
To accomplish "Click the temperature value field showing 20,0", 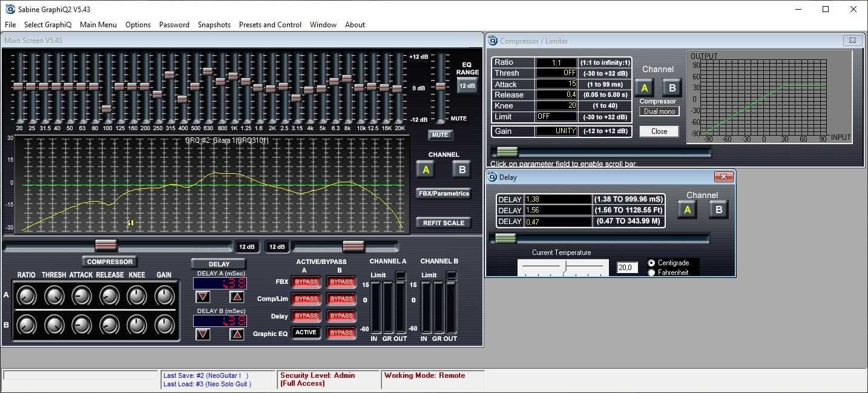I will [627, 268].
